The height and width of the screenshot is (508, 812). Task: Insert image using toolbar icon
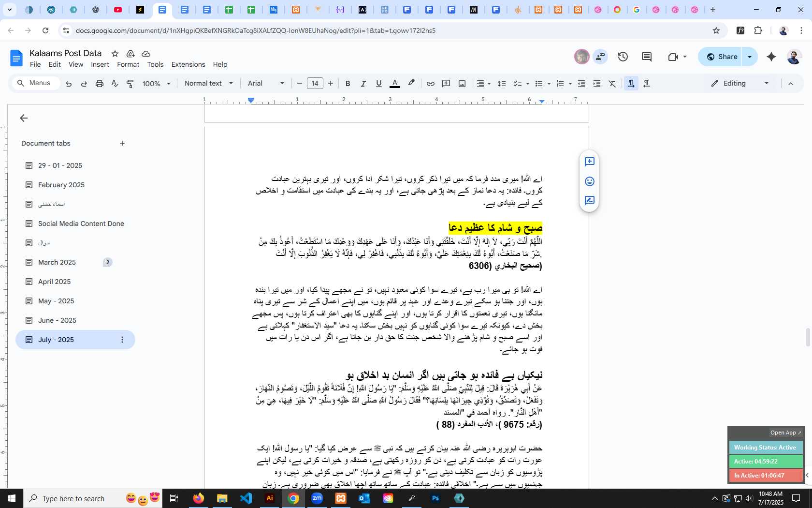462,84
